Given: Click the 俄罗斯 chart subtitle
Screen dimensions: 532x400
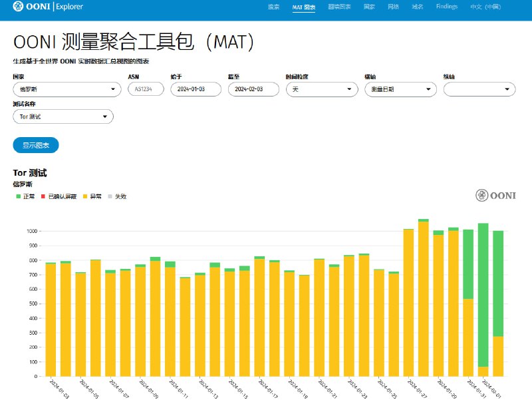Looking at the screenshot, I should pyautogui.click(x=23, y=184).
